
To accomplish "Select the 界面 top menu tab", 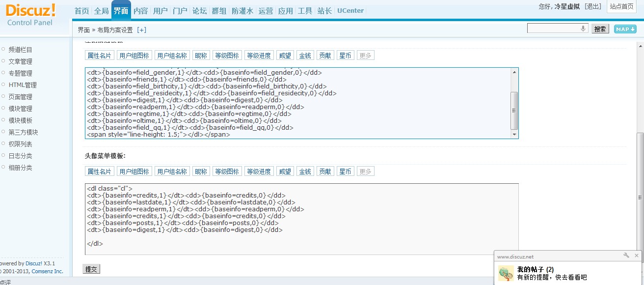I will [x=121, y=11].
